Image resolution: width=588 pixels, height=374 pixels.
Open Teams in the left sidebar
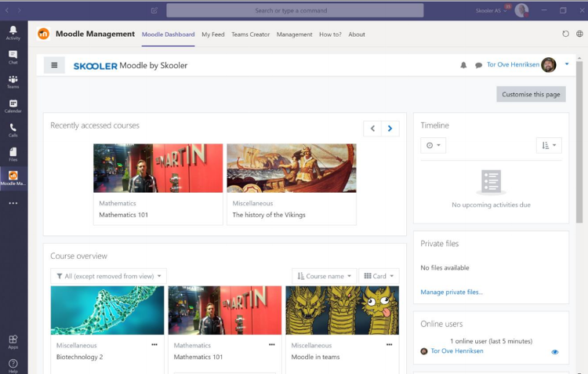coord(13,82)
